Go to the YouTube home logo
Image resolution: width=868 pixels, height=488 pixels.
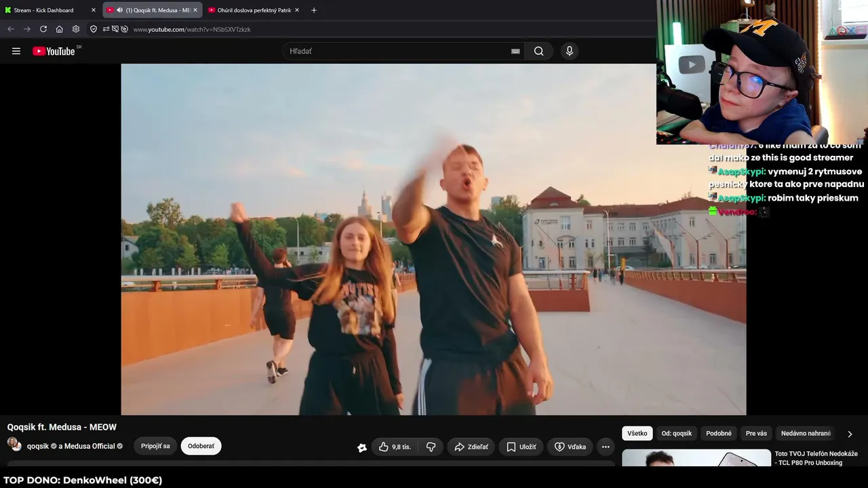coord(54,51)
